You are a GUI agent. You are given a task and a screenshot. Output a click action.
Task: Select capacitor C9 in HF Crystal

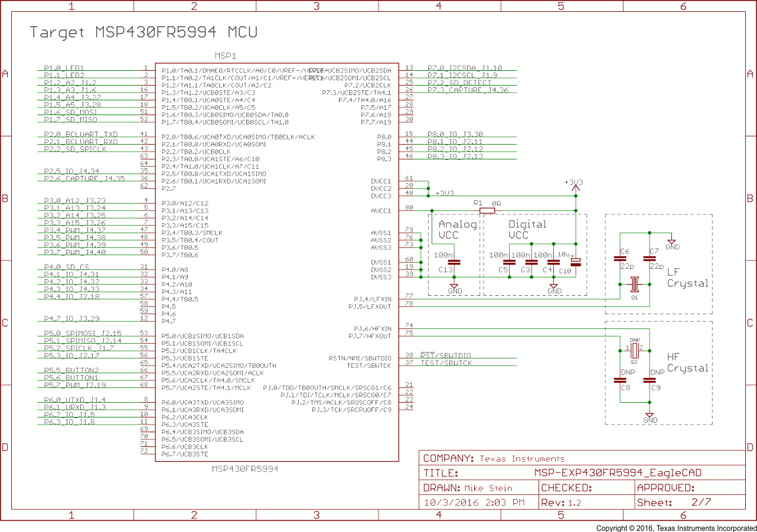[x=650, y=380]
